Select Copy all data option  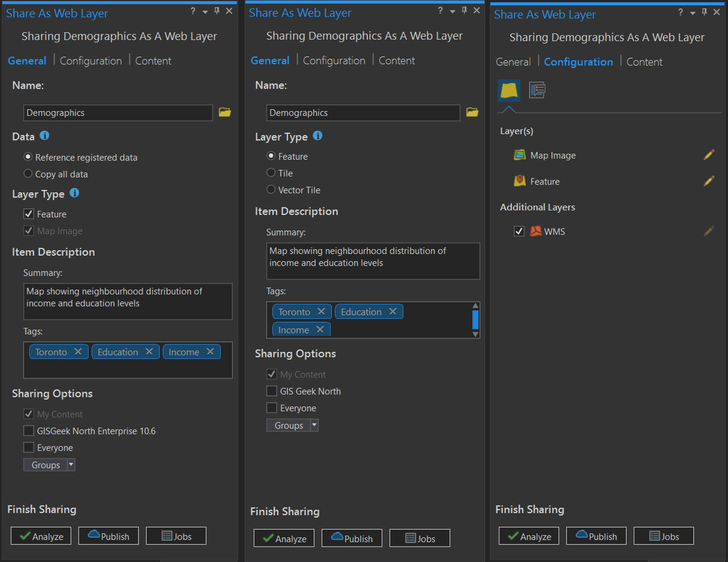pyautogui.click(x=28, y=173)
